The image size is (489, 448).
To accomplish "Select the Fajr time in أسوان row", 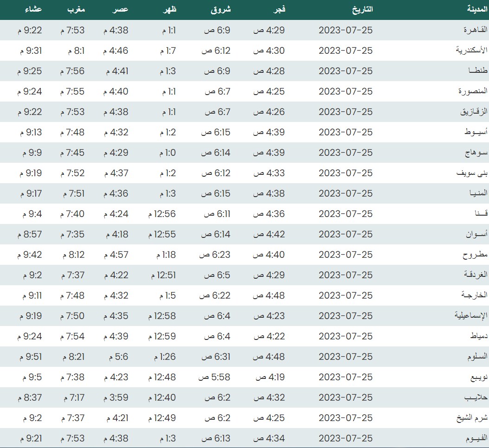I will click(x=269, y=234).
